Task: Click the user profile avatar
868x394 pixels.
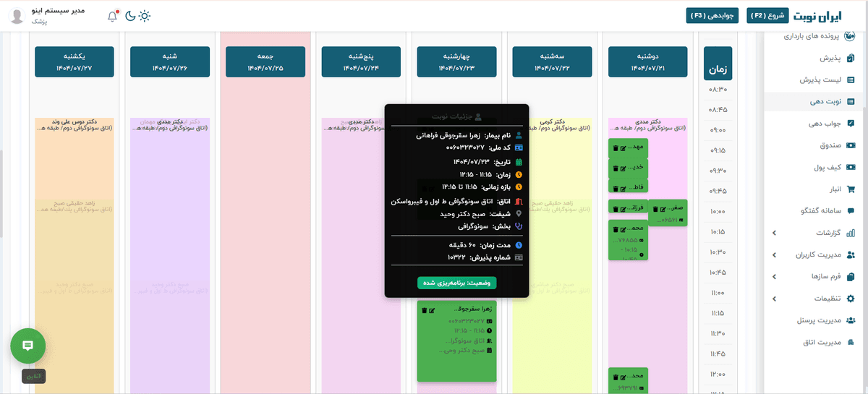Action: click(17, 17)
